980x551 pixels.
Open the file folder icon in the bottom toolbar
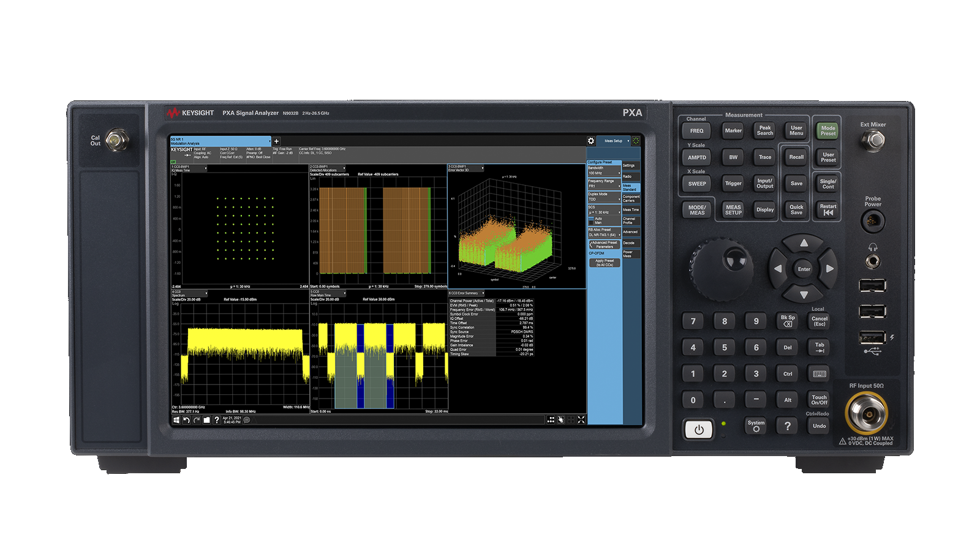tap(206, 420)
